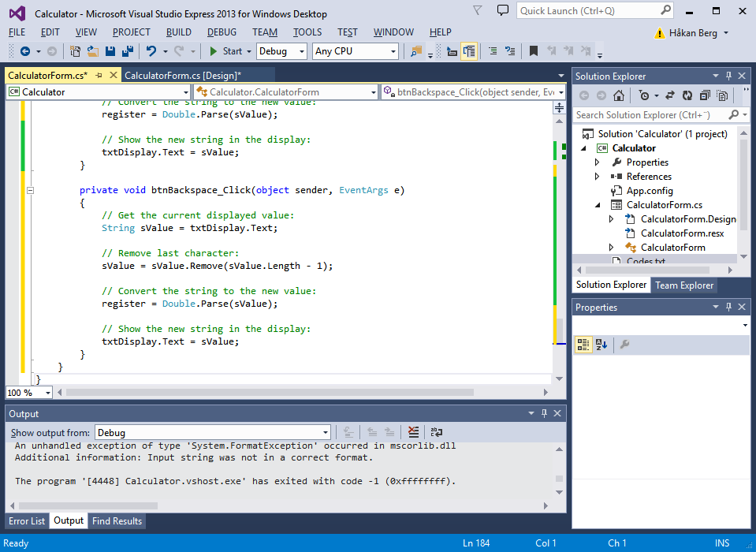Open the BUILD menu
The height and width of the screenshot is (552, 756).
179,32
